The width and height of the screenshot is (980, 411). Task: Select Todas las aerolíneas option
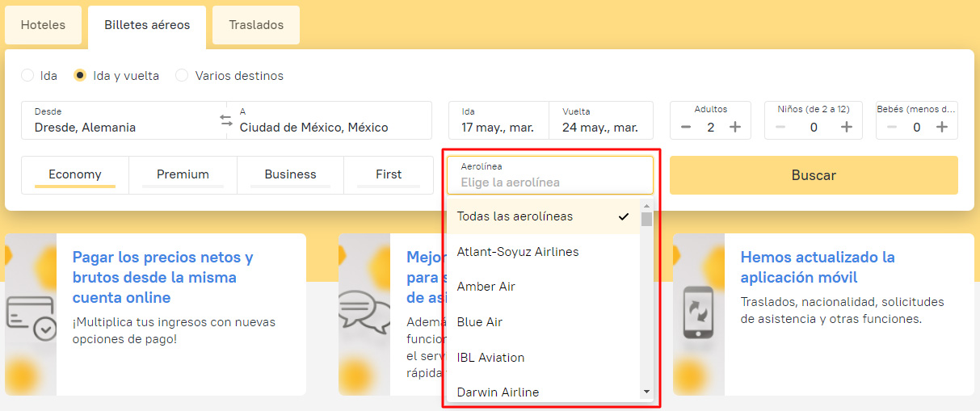[515, 216]
